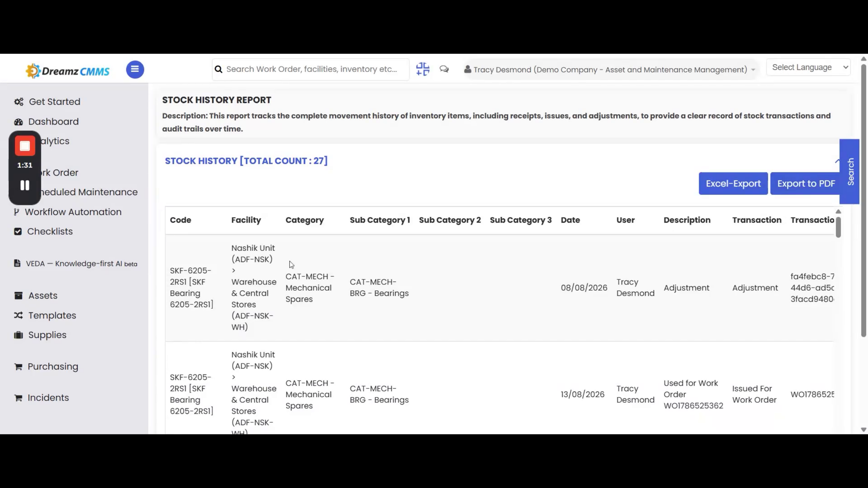Open Get Started menu item
The height and width of the screenshot is (488, 868).
(55, 102)
